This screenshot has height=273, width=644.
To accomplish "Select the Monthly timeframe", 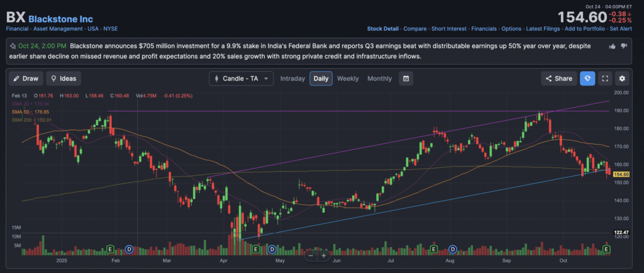I will point(379,79).
